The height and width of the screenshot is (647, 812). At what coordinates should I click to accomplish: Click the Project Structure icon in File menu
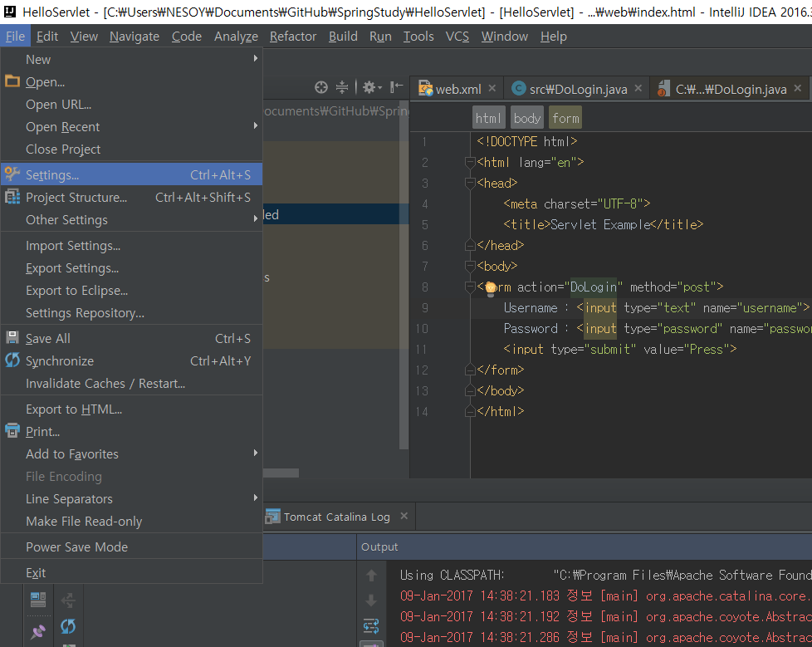[x=12, y=197]
